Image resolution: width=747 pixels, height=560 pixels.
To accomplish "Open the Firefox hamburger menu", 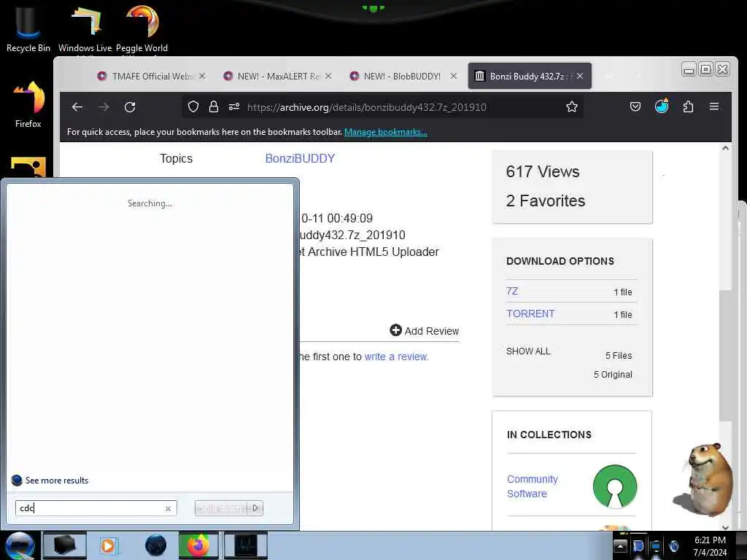I will [x=714, y=106].
